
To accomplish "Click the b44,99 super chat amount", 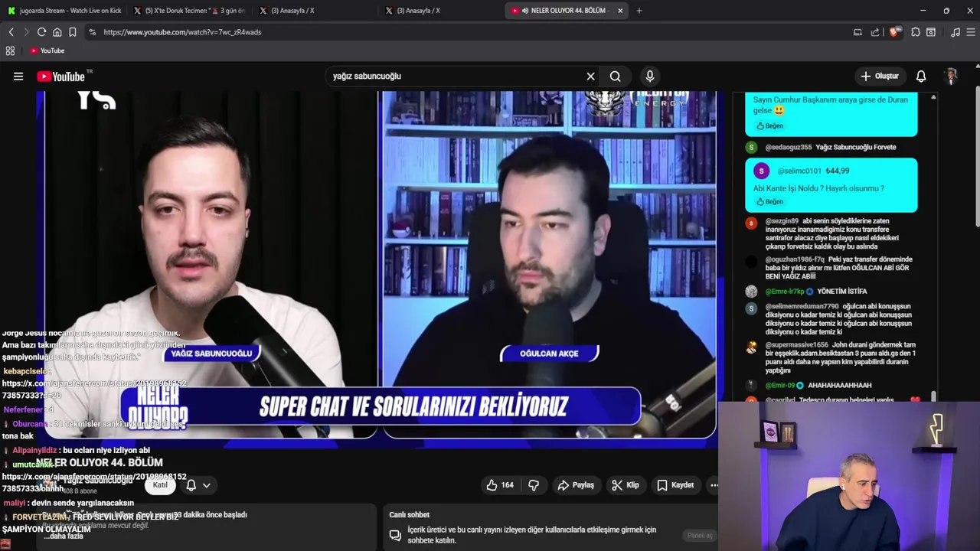I will 838,171.
